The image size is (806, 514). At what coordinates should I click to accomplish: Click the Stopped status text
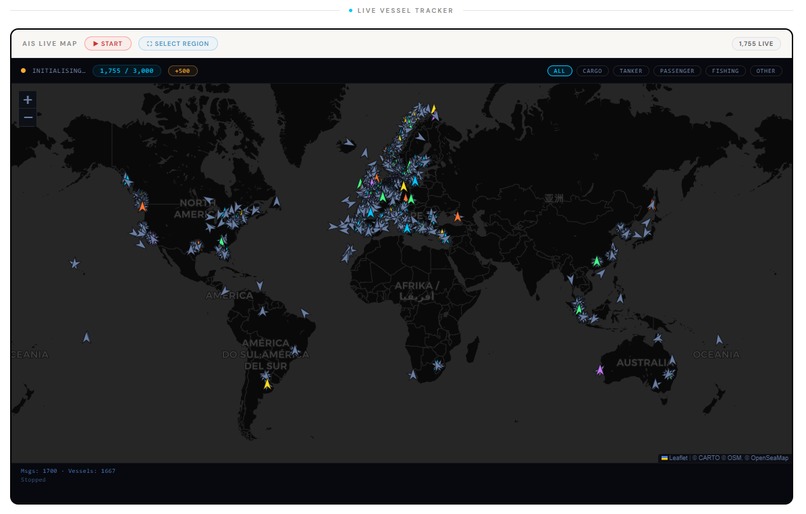33,480
